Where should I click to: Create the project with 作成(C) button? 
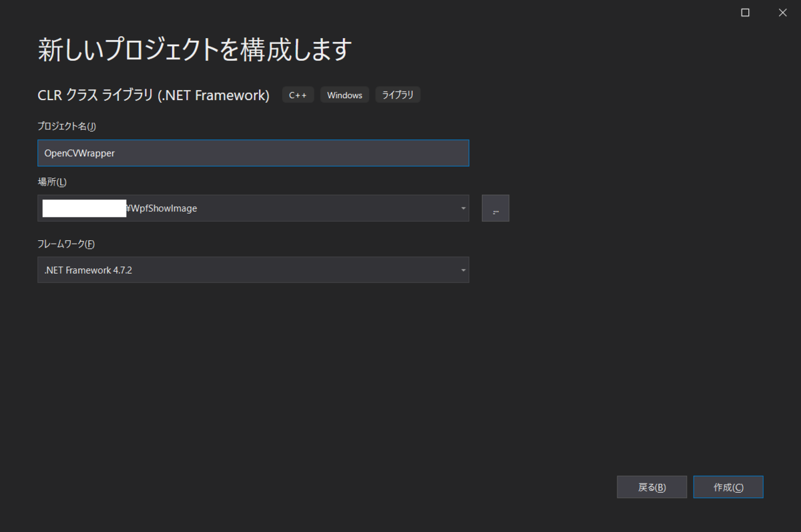(728, 487)
